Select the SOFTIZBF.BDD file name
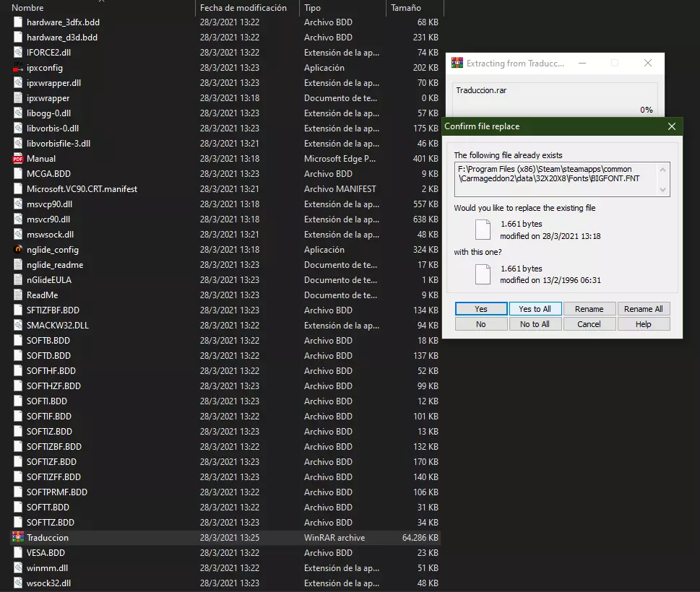The height and width of the screenshot is (592, 700). [x=54, y=447]
